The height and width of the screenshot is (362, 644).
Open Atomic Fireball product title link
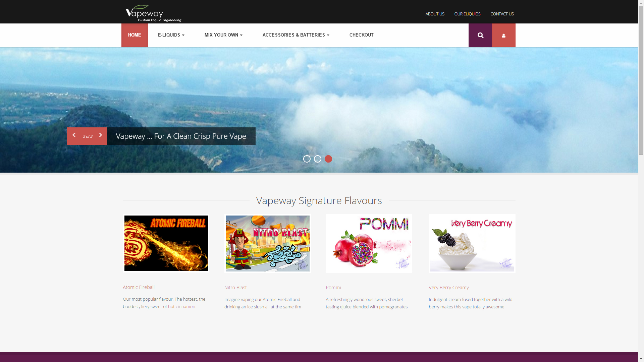click(x=139, y=287)
